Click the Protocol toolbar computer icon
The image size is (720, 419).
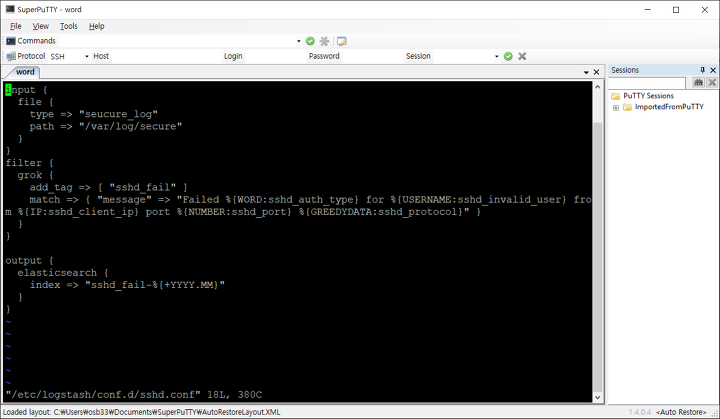tap(11, 56)
